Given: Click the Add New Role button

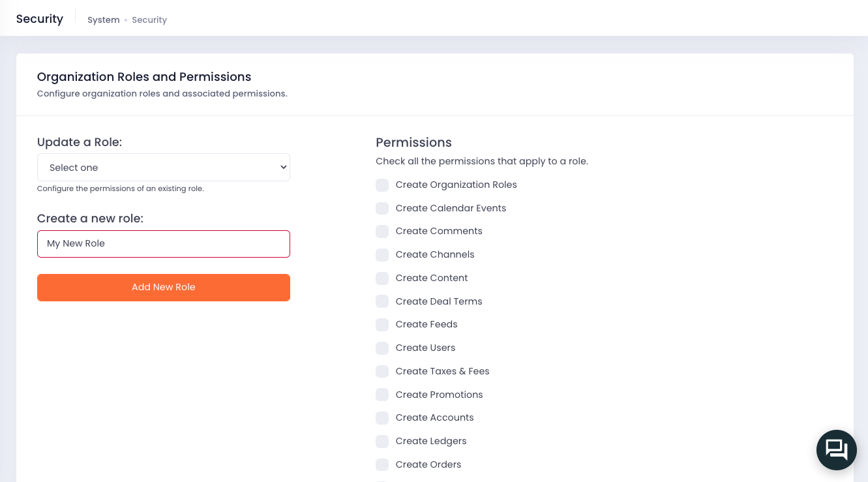Looking at the screenshot, I should point(164,288).
